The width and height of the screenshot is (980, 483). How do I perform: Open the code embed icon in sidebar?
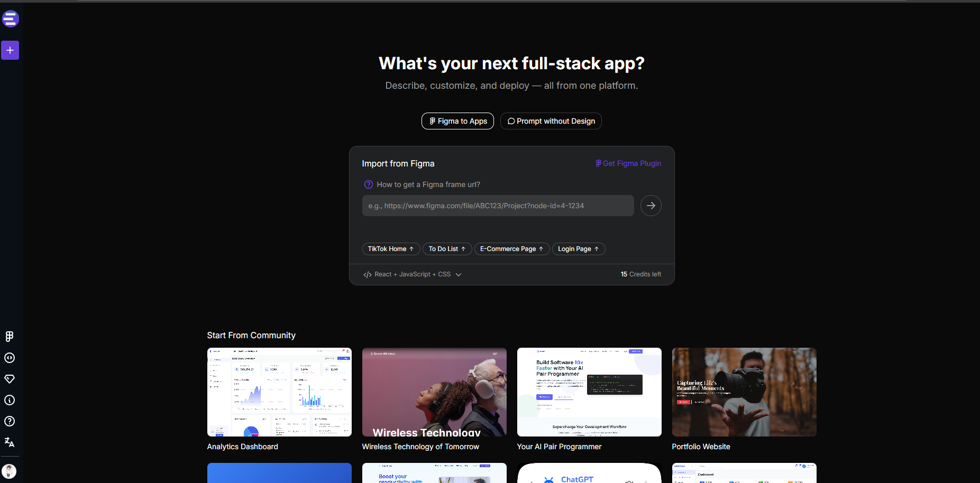[10, 358]
